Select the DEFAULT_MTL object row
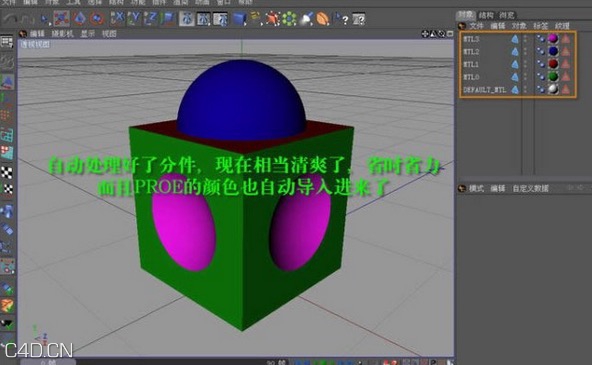 click(x=518, y=90)
